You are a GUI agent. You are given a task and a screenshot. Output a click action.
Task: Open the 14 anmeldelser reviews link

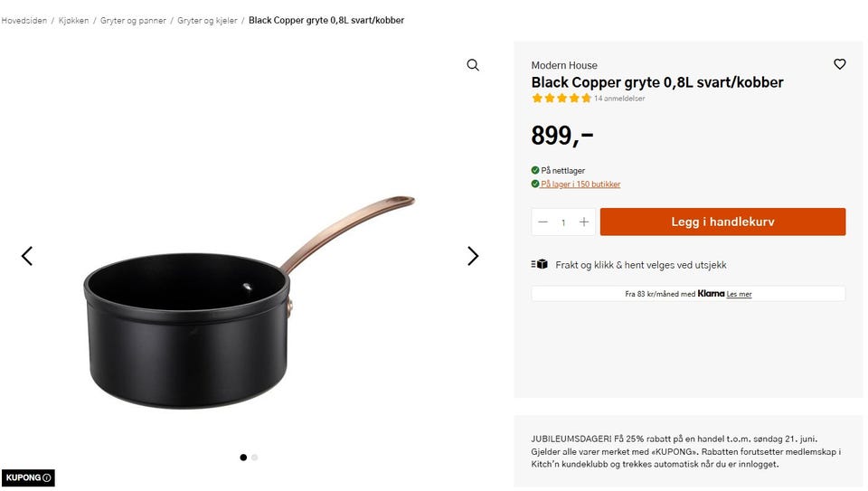[618, 99]
